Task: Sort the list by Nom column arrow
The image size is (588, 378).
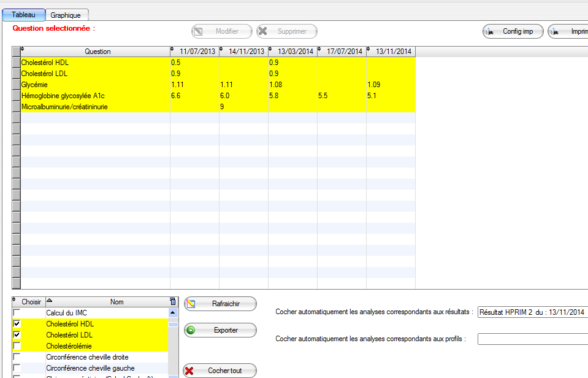Action: 50,301
